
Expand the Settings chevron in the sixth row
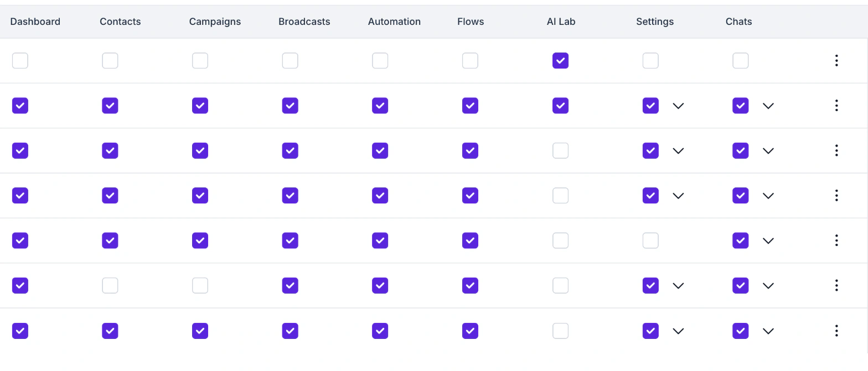point(678,286)
